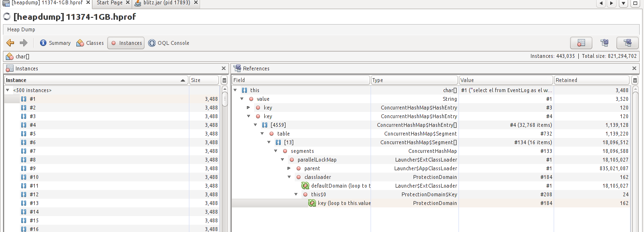Screen dimensions: 644x232
Task: Close the Instances panel
Action: (x=224, y=68)
